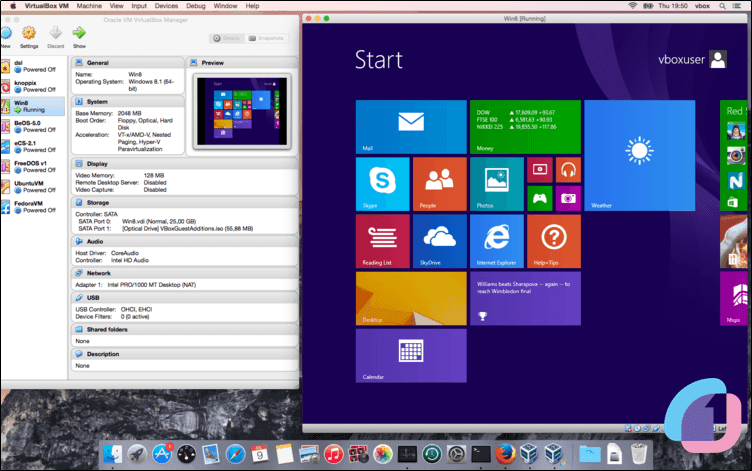Image resolution: width=752 pixels, height=471 pixels.
Task: Open the View menu
Action: (x=117, y=6)
